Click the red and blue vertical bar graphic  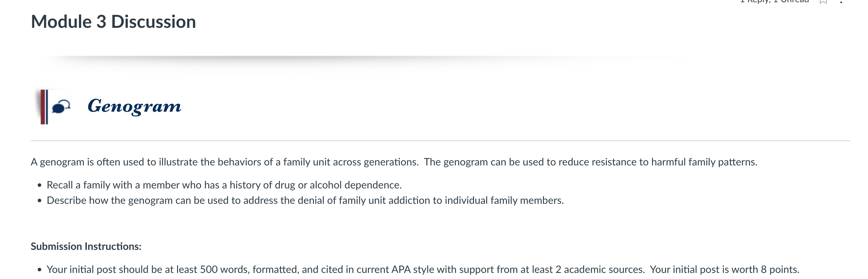(44, 107)
